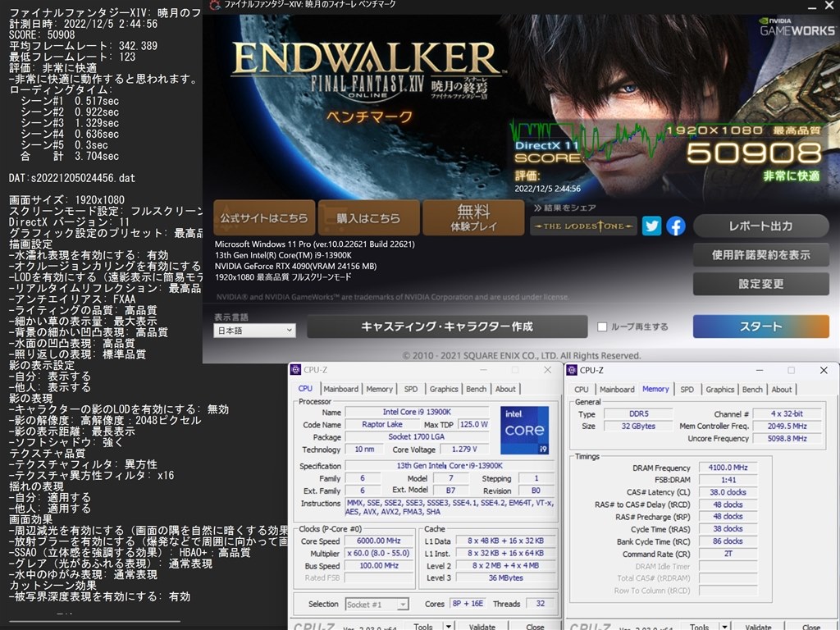840x630 pixels.
Task: Click Validate button in left CPU-Z
Action: tap(482, 626)
